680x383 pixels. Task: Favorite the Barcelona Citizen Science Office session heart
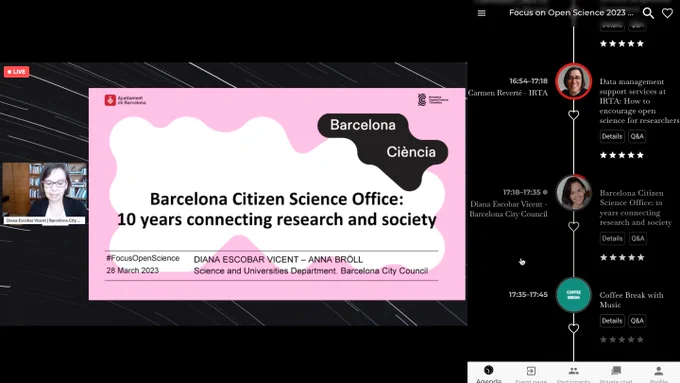point(573,226)
